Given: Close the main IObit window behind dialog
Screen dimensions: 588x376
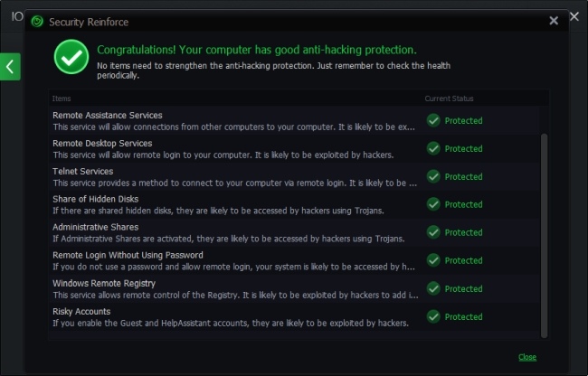Looking at the screenshot, I should click(x=574, y=16).
